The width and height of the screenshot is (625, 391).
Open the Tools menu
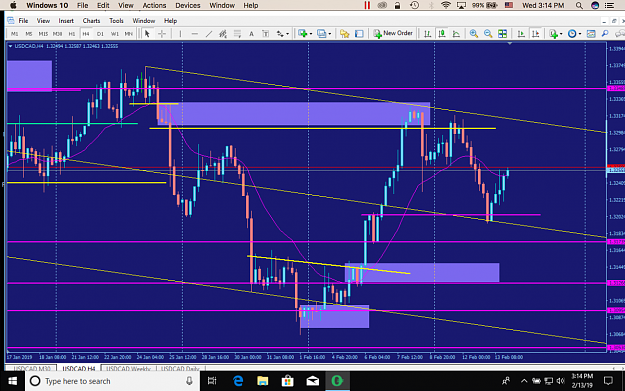pyautogui.click(x=116, y=21)
